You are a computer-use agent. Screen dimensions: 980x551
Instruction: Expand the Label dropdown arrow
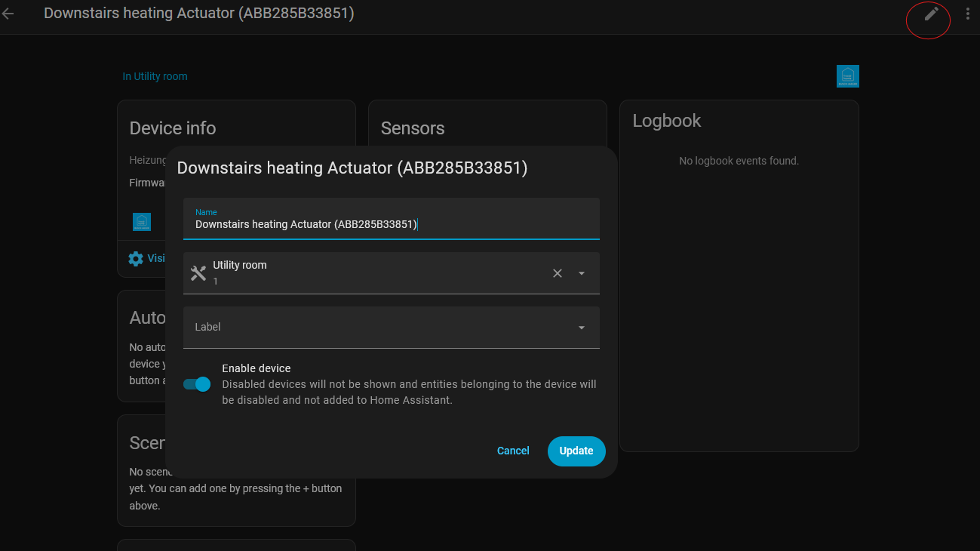pos(582,328)
